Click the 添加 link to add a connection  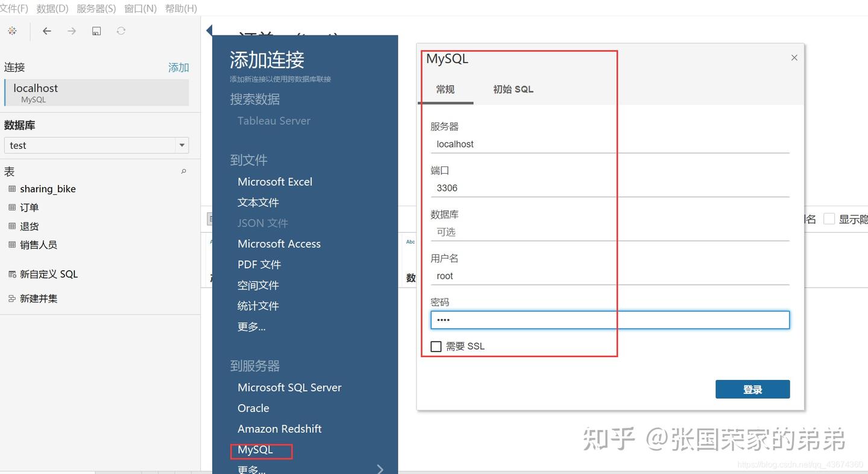pos(178,67)
